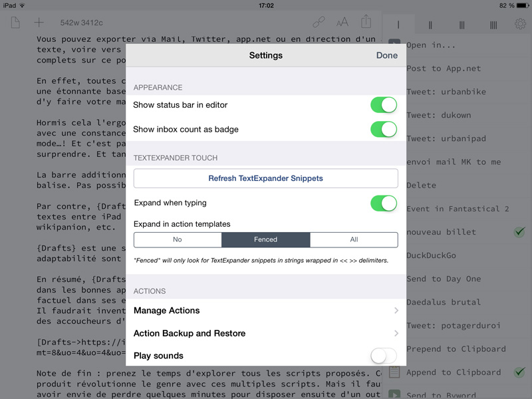Image resolution: width=532 pixels, height=399 pixels.
Task: Tap the plus icon in the toolbar
Action: [39, 23]
